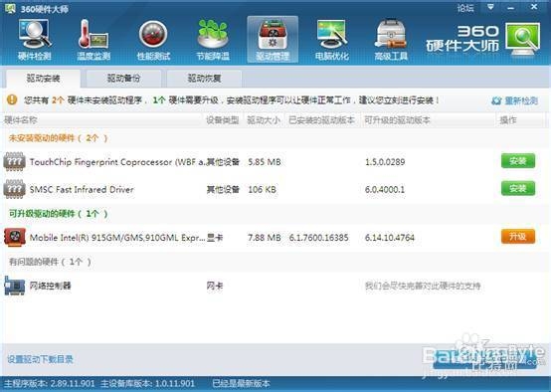Click the 未安装驱动的硬件 (2个) group header
551x392 pixels.
58,138
